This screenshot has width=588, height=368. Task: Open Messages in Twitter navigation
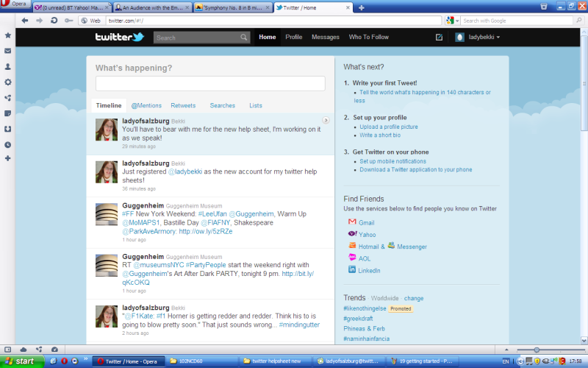[325, 38]
